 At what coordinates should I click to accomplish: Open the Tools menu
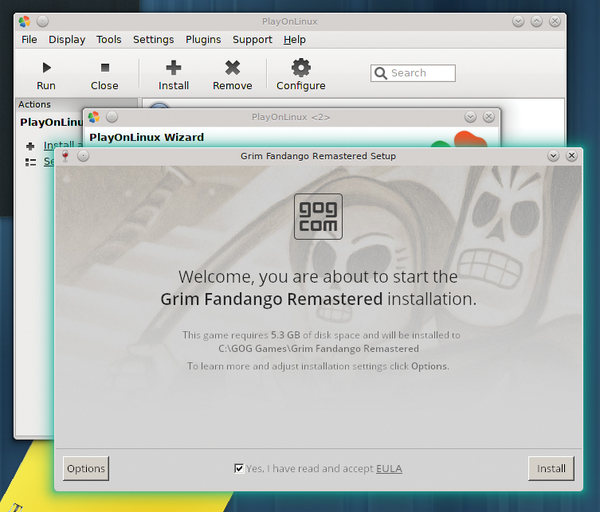109,40
